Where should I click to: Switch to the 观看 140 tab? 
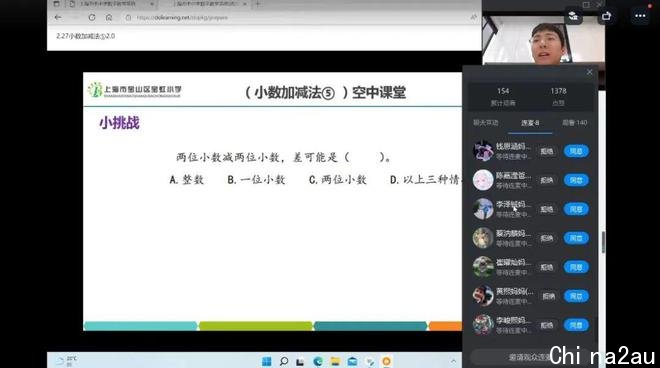tap(574, 123)
